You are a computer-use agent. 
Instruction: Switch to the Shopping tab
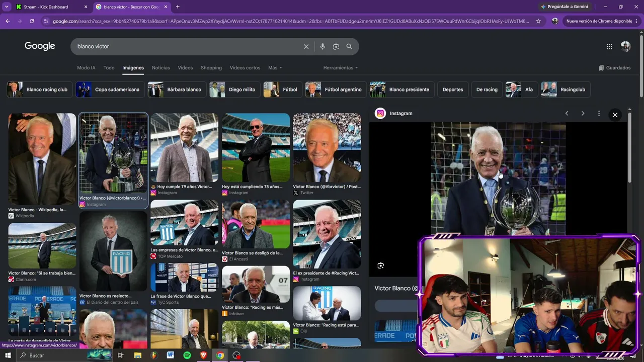tap(211, 68)
